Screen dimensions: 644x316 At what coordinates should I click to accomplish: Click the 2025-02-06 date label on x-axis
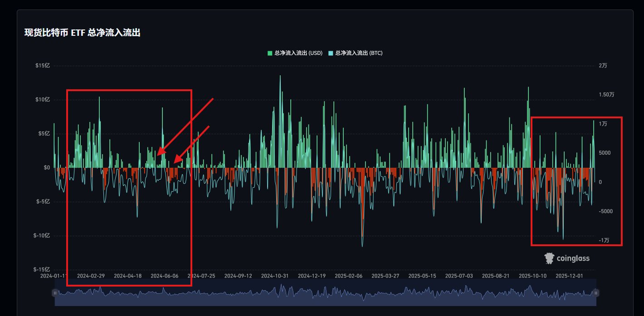348,276
